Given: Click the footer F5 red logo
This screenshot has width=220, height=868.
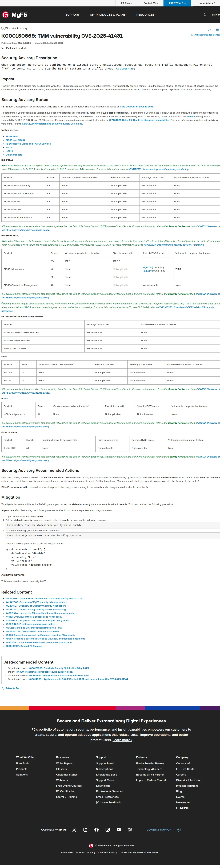Looking at the screenshot, I should 91,845.
